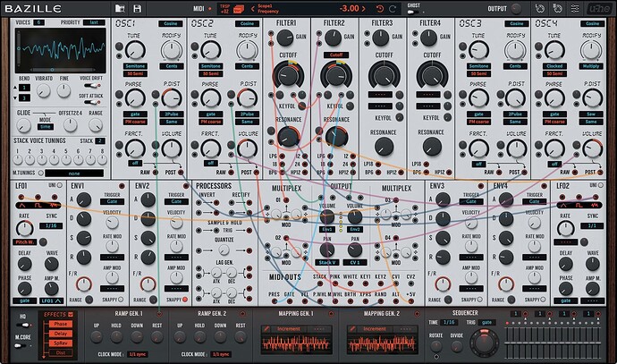Open the Priority 'last' dropdown

[x=94, y=22]
